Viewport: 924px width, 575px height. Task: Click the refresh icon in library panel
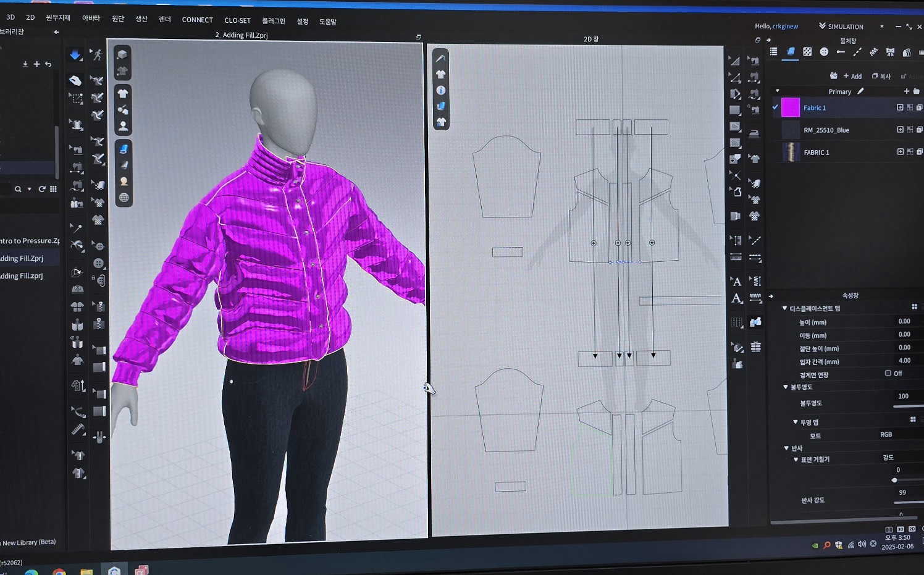point(42,189)
